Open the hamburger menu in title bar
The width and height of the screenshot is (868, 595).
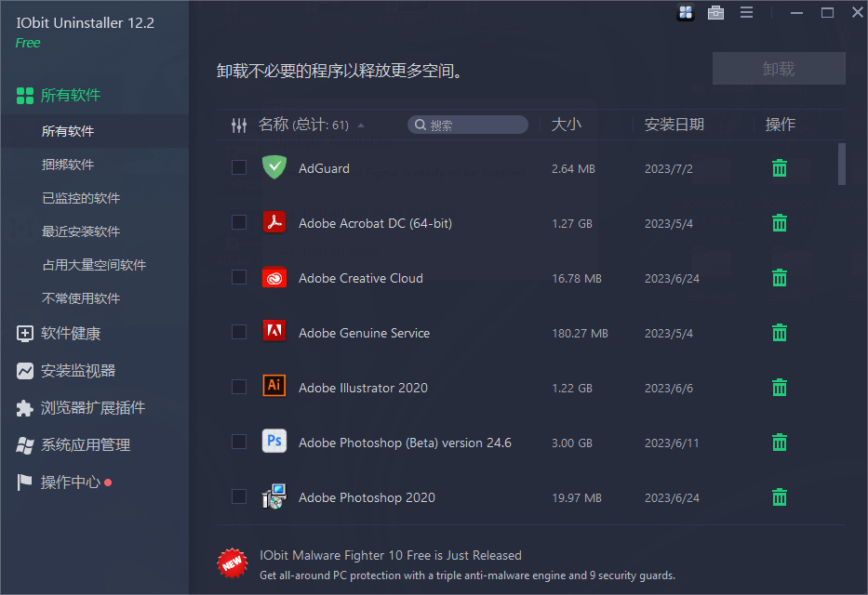pos(746,13)
